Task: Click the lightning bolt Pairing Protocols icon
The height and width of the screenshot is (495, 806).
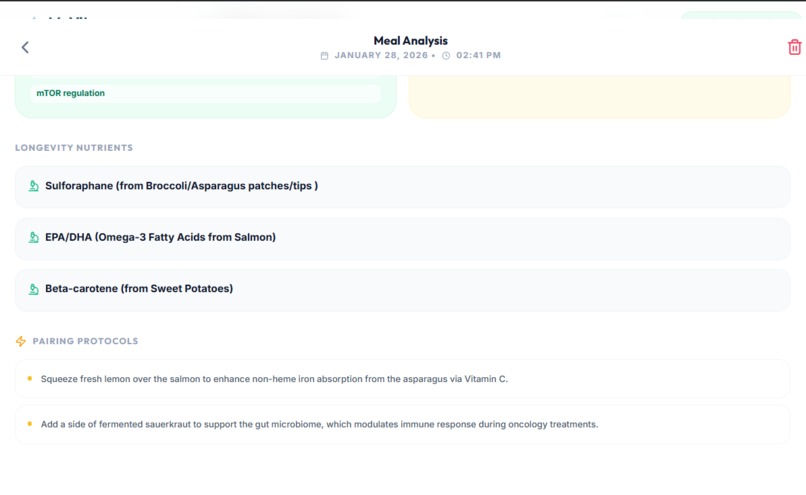Action: coord(21,341)
